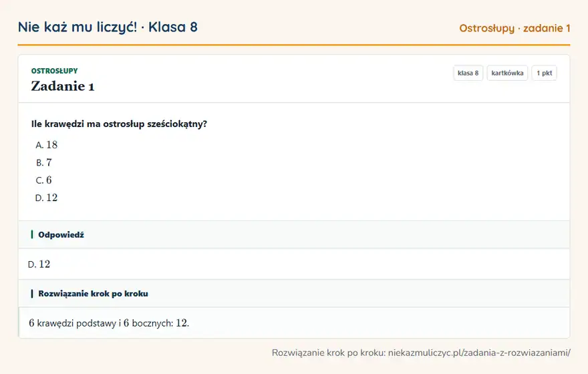Select answer option C. 6
The width and height of the screenshot is (588, 374).
coord(44,180)
